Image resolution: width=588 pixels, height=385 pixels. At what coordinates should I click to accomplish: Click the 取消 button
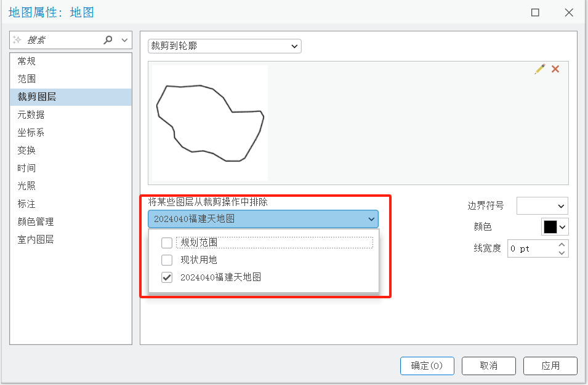pos(489,366)
